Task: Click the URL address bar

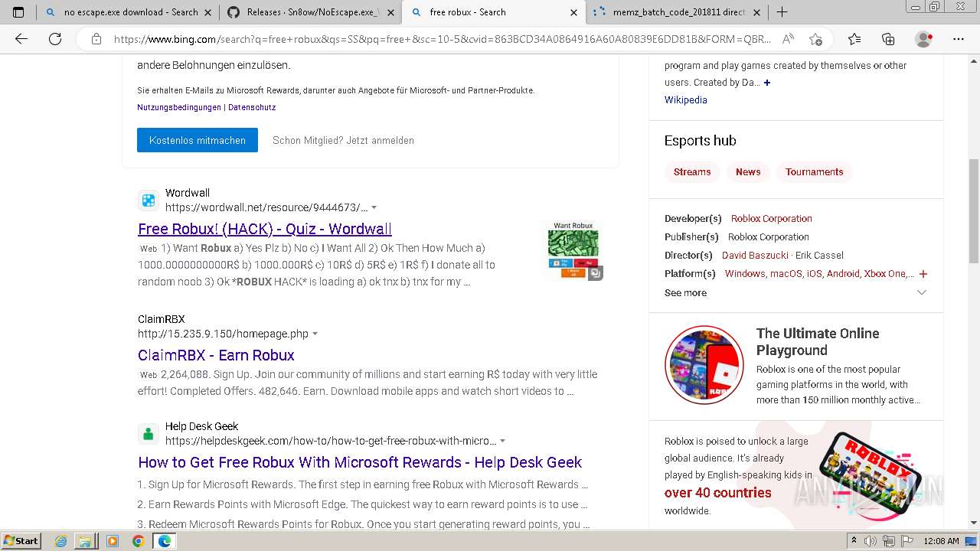Action: pyautogui.click(x=443, y=39)
